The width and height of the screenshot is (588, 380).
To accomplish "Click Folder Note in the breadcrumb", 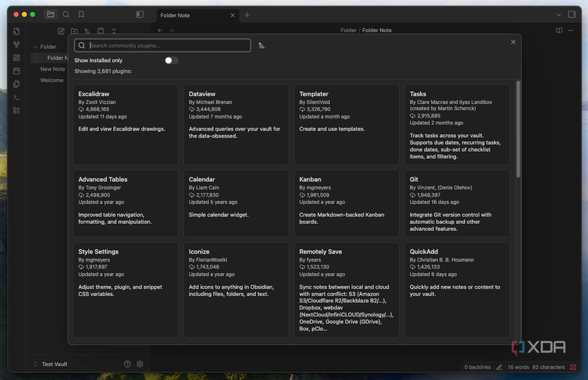I will click(x=377, y=31).
